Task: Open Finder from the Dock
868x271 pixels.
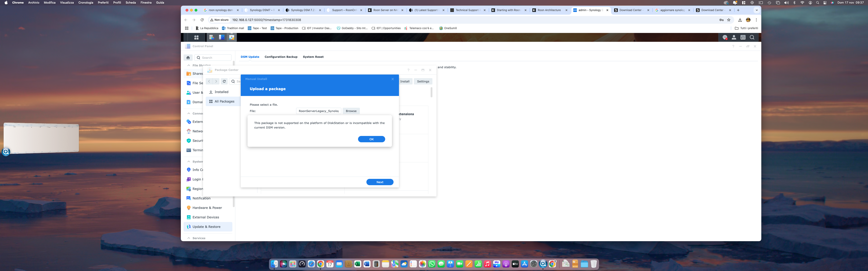Action: [274, 264]
